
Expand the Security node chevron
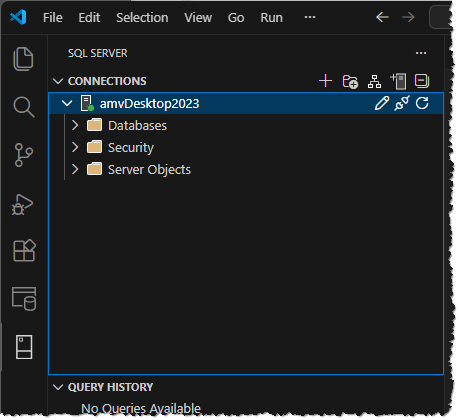pyautogui.click(x=75, y=147)
